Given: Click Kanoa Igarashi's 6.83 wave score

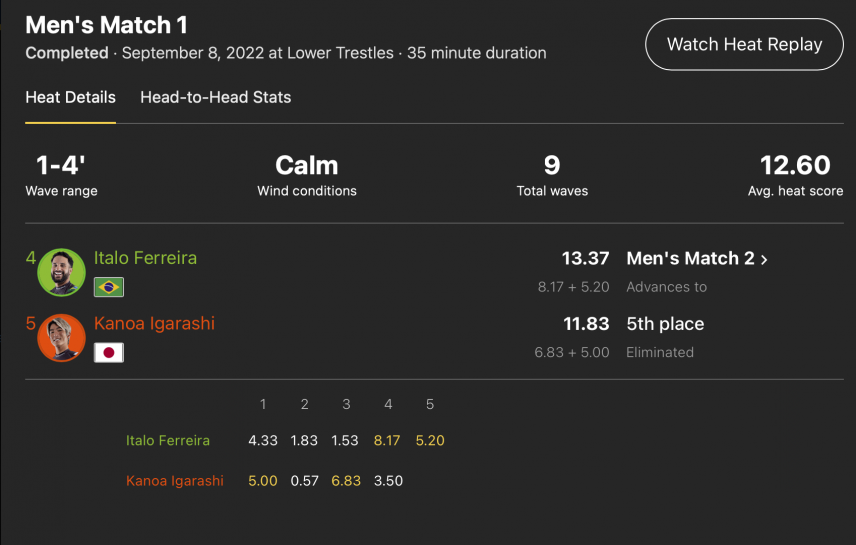Looking at the screenshot, I should (346, 481).
